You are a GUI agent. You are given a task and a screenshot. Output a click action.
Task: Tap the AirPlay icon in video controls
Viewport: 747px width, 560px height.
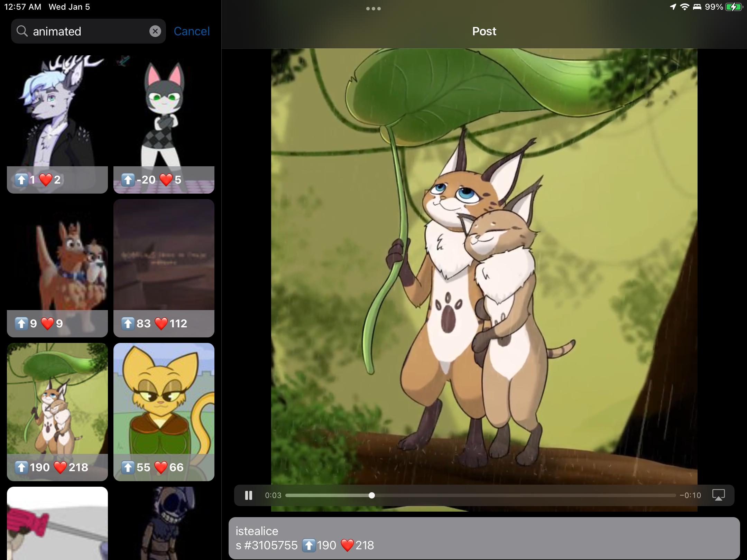click(x=718, y=495)
